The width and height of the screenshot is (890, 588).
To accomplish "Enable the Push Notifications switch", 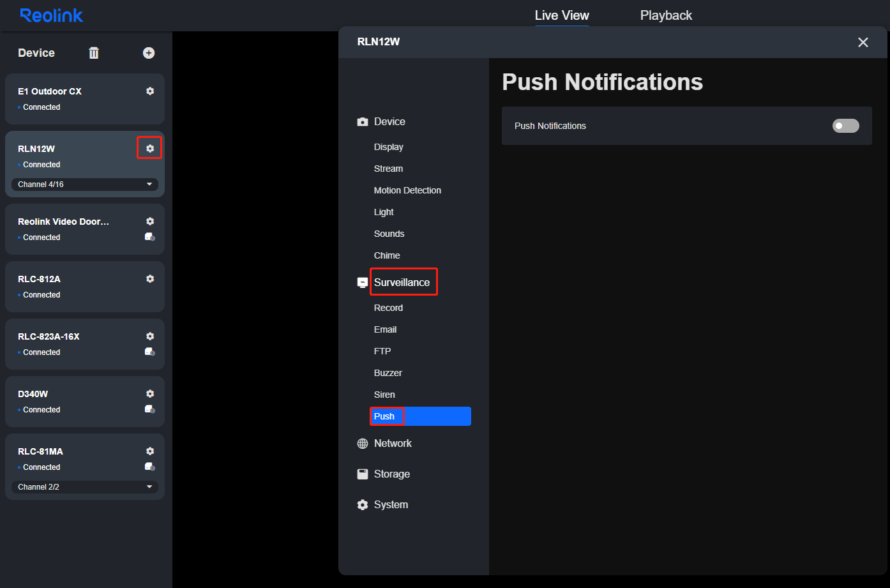I will [x=846, y=126].
